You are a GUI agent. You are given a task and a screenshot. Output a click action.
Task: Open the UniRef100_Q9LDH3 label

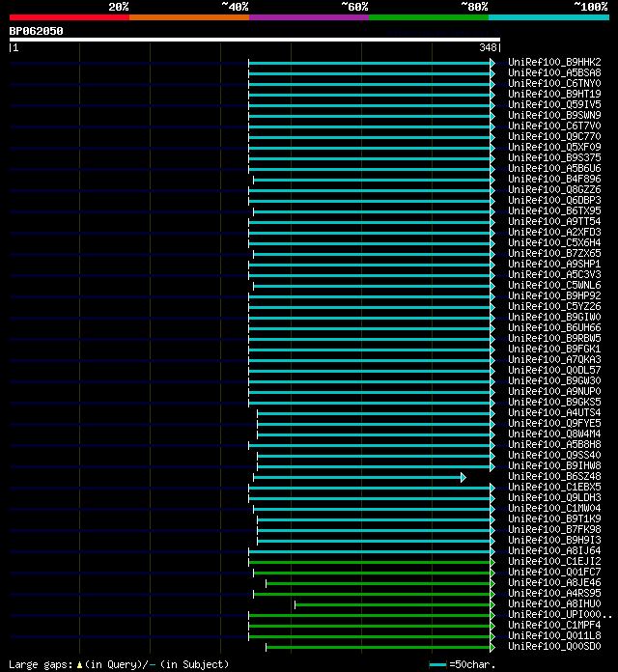click(554, 498)
